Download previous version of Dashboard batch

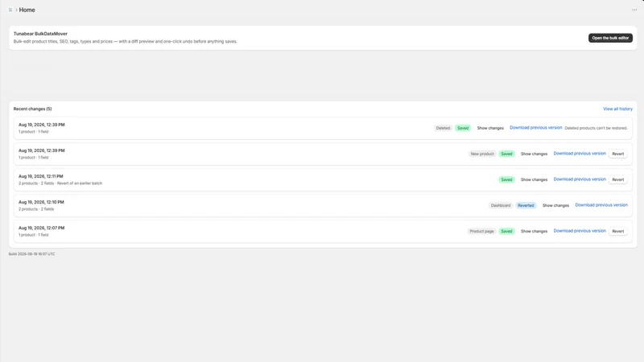click(601, 205)
